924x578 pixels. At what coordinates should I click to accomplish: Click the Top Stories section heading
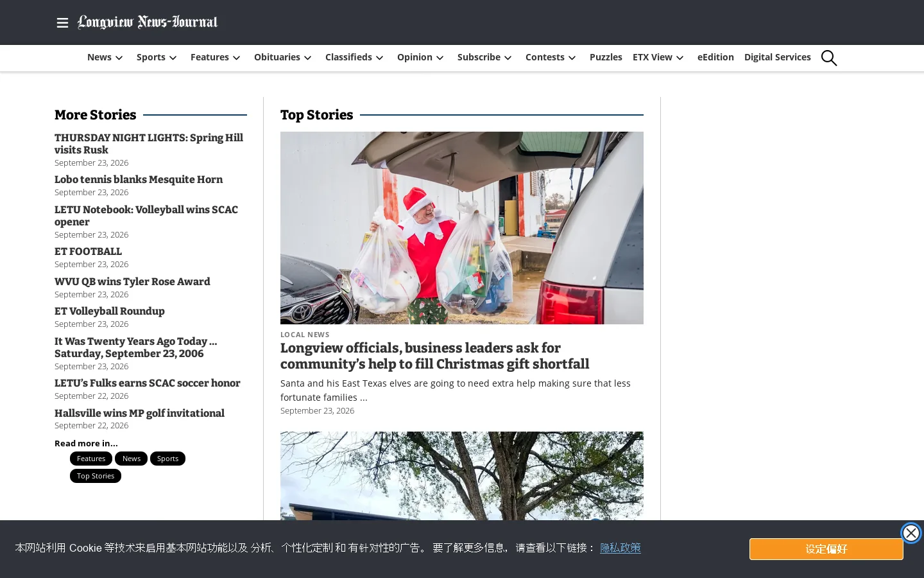[x=317, y=115]
